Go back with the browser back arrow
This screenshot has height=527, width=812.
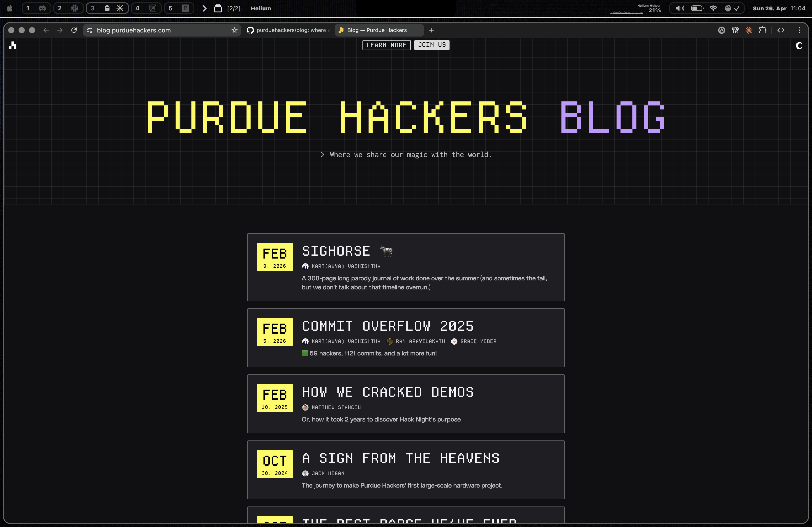pos(46,30)
